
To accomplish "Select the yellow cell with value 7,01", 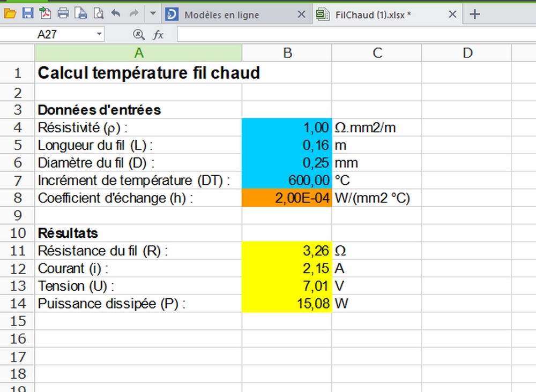I will [287, 286].
